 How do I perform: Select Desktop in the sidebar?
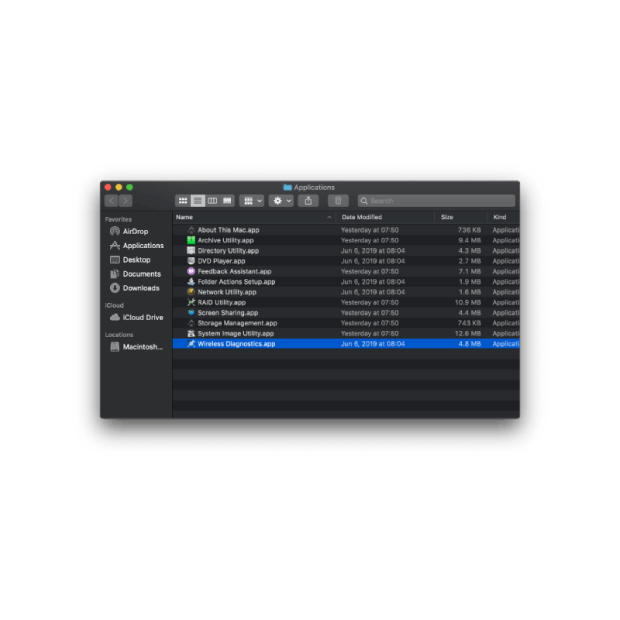coord(136,260)
